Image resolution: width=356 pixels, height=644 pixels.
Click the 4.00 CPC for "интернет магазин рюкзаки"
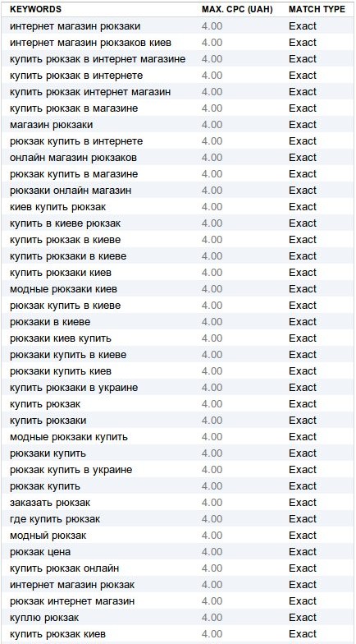(x=212, y=26)
